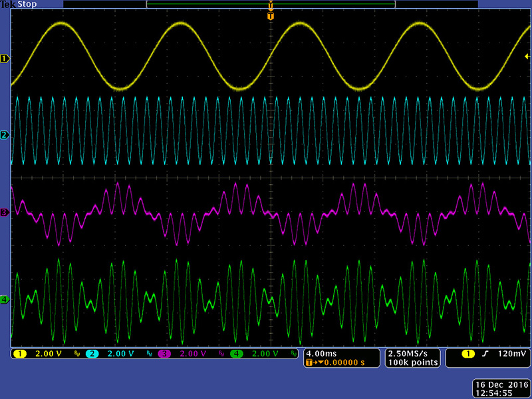This screenshot has height=399, width=532.
Task: Click the cyan channel 2 ground marker
Action: coord(5,135)
